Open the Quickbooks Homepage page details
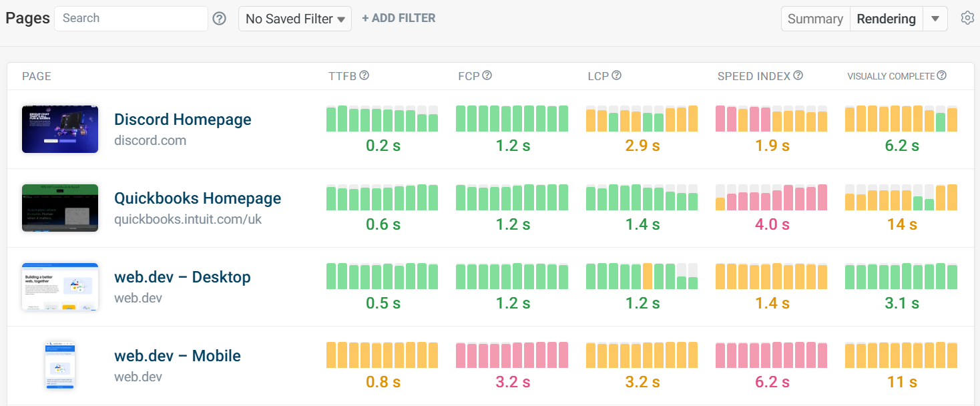 coord(198,198)
